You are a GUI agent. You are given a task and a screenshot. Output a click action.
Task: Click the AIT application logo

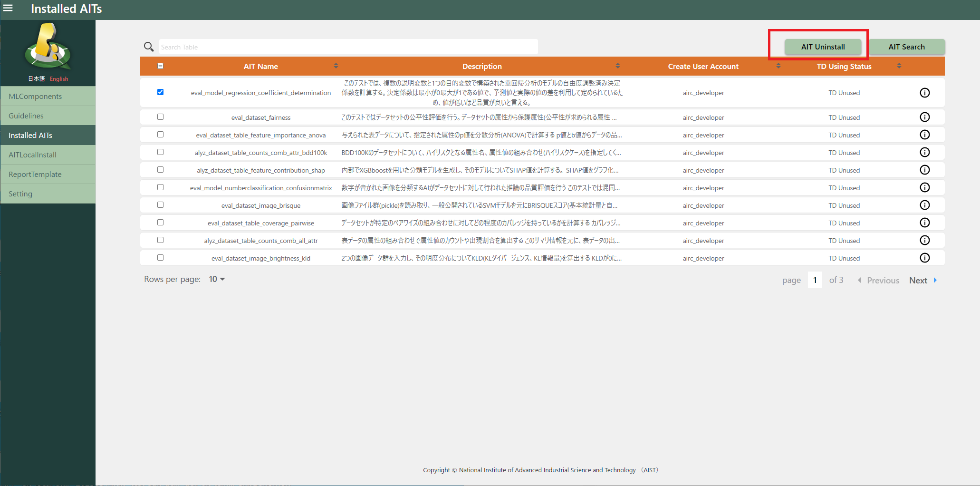(48, 47)
